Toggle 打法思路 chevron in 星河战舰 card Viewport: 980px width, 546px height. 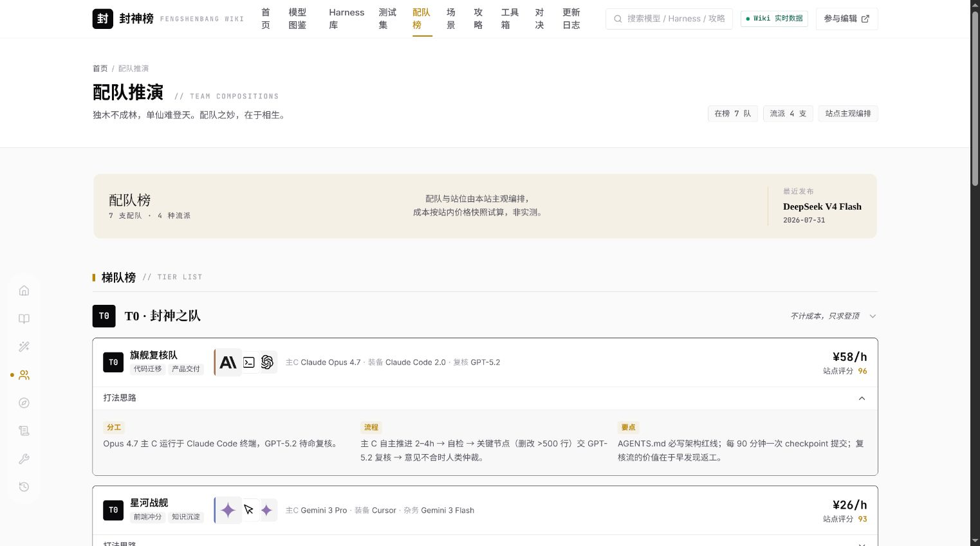[862, 543]
